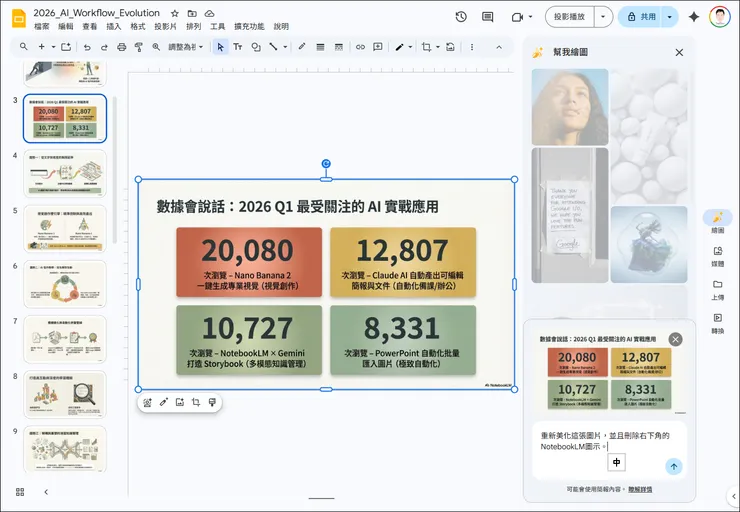
Task: Open the 投影片 menu
Action: click(166, 26)
